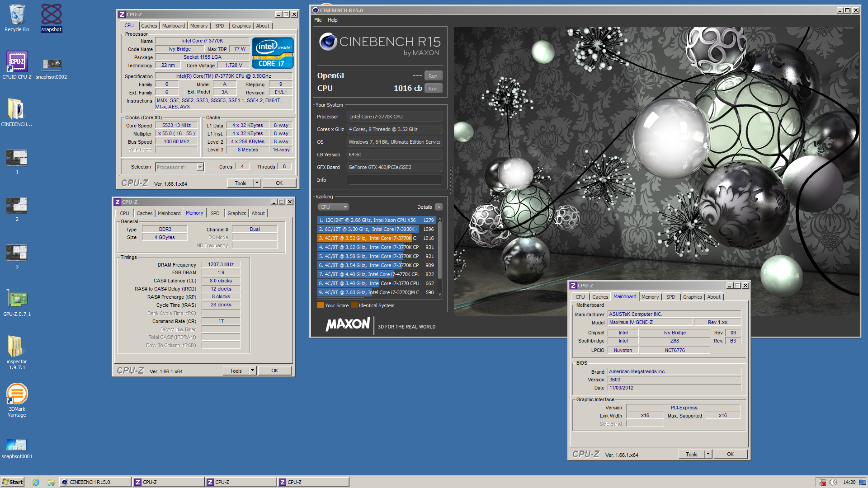The height and width of the screenshot is (488, 868).
Task: Open the CINEBENCH folder on desktop
Action: (17, 113)
